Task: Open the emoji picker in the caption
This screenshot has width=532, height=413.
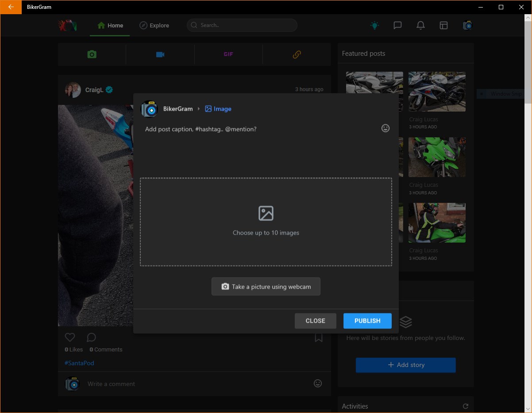Action: tap(386, 128)
